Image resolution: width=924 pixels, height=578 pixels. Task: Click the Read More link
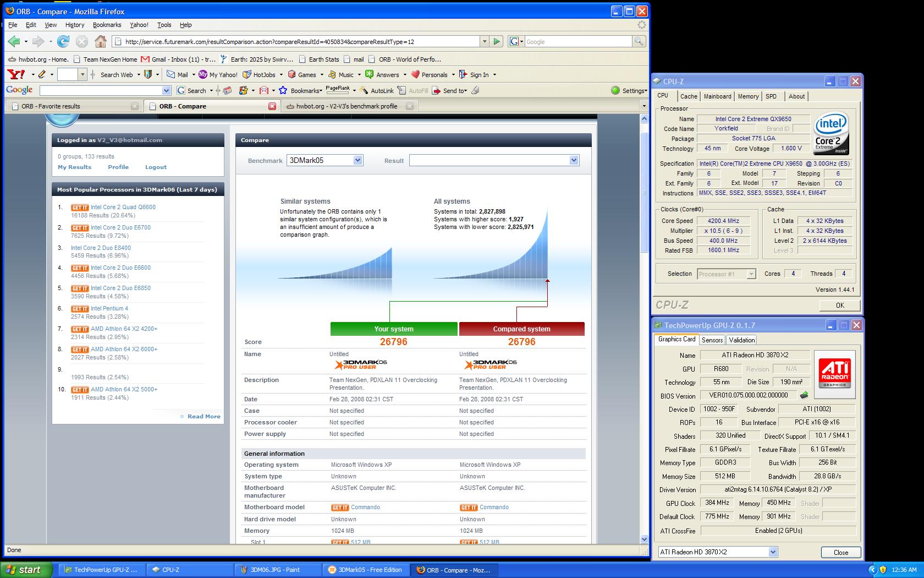204,416
